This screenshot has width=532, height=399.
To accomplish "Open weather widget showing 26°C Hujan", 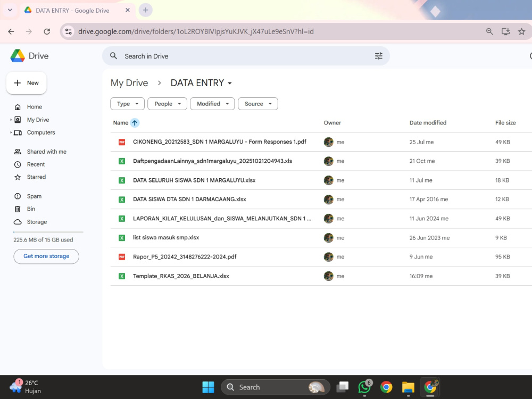I will [x=26, y=387].
